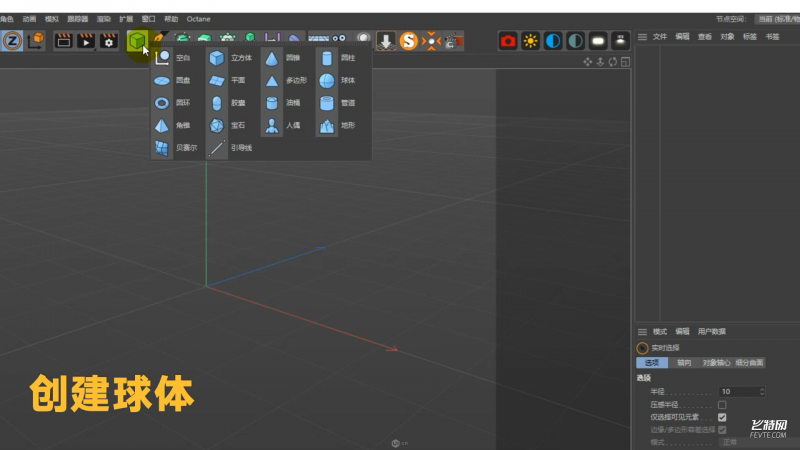Click the 半径 stepper arrows

[x=762, y=392]
